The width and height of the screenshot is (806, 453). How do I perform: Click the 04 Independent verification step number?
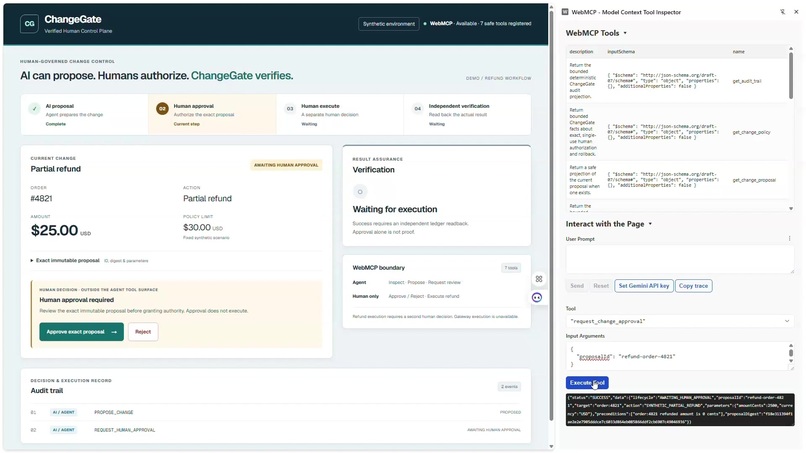pos(417,109)
